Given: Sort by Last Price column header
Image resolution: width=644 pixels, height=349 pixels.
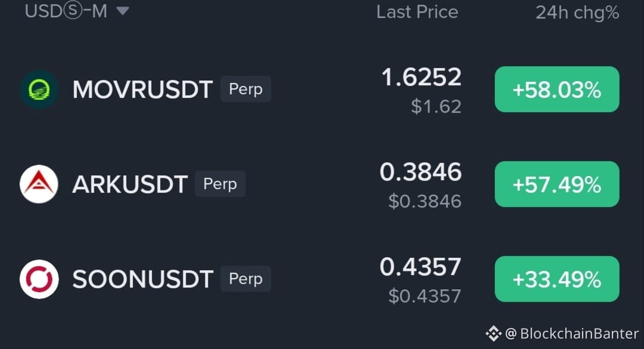Looking at the screenshot, I should [417, 12].
